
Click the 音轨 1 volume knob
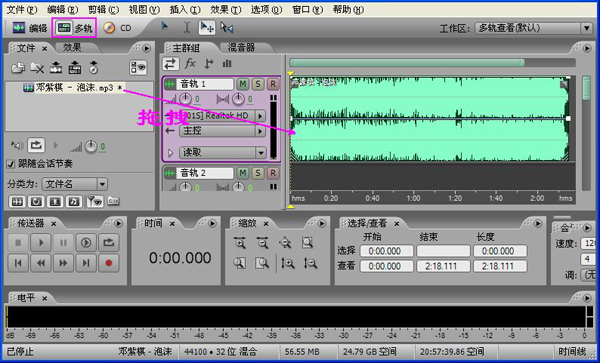[x=185, y=99]
